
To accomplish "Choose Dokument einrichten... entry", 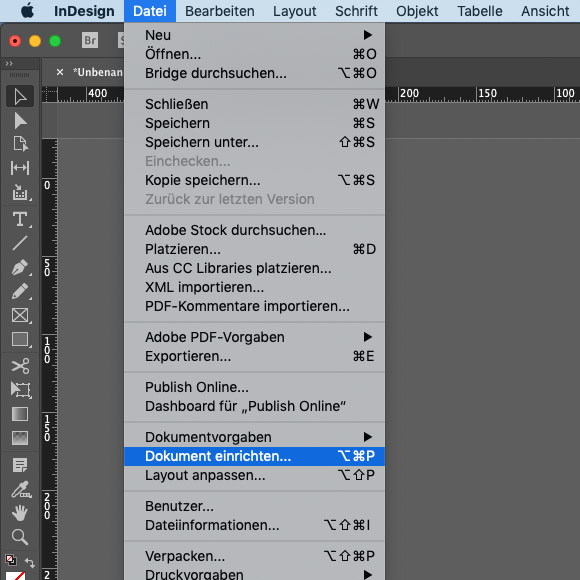I will pos(254,456).
